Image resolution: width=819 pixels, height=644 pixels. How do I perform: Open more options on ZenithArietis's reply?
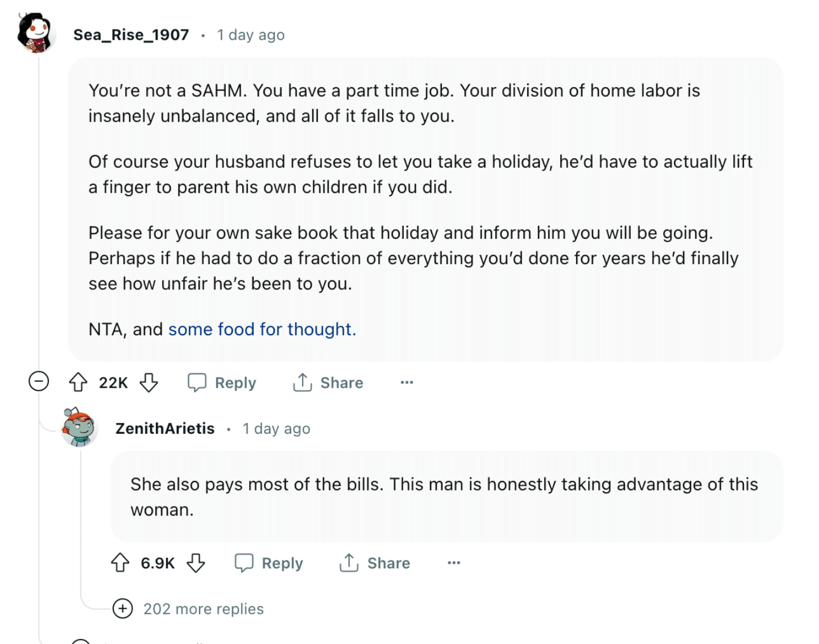coord(454,563)
